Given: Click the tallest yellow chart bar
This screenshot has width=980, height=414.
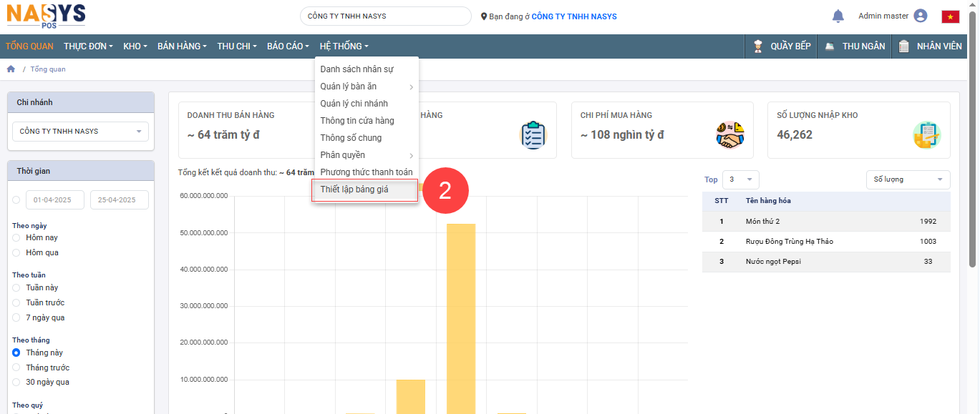Looking at the screenshot, I should [x=461, y=318].
